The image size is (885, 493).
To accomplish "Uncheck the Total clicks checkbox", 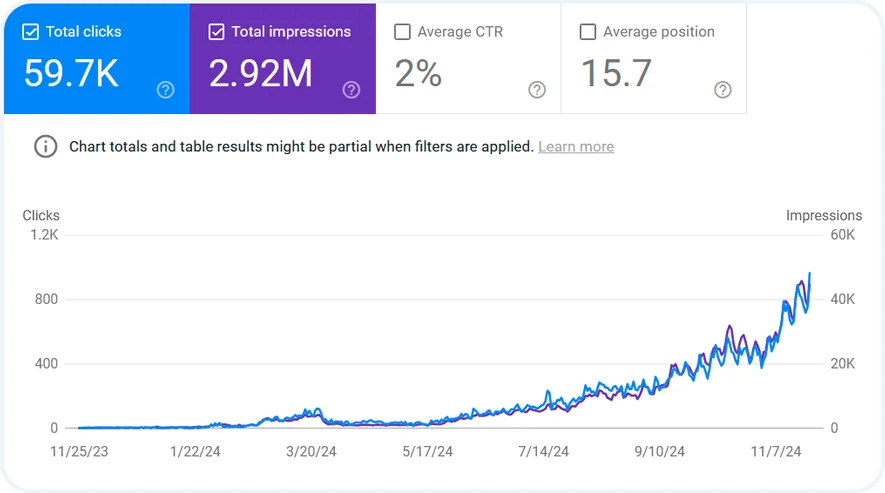I will click(30, 32).
